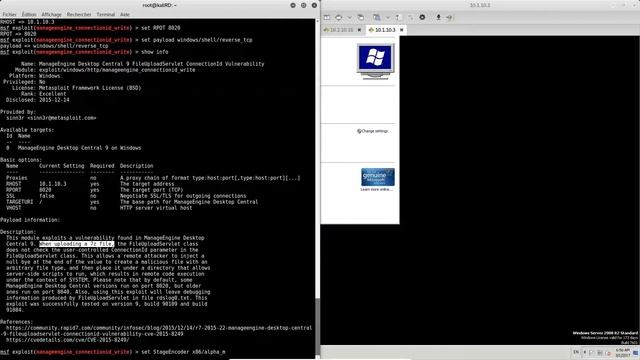Click the TARGETURI option row
Viewport: 640px width, 360px height.
click(x=132, y=202)
